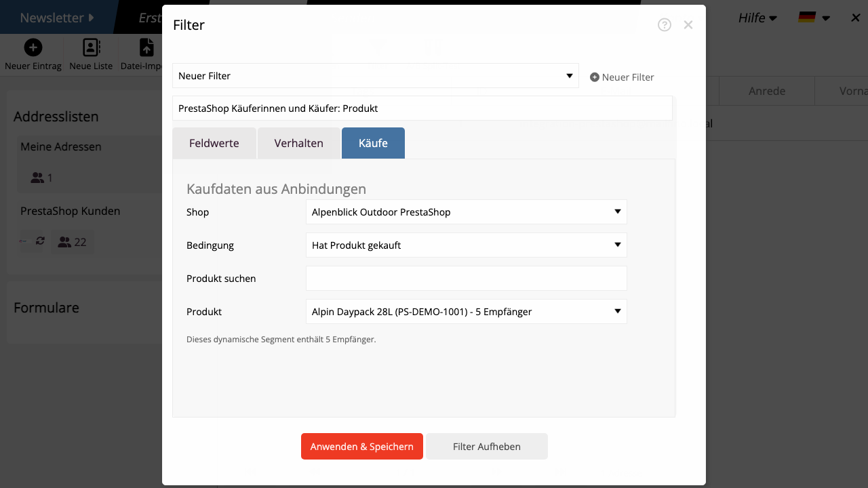Open the Shop dropdown Alpenblick Outdoor PrestaShop
868x488 pixels.
[x=467, y=212]
